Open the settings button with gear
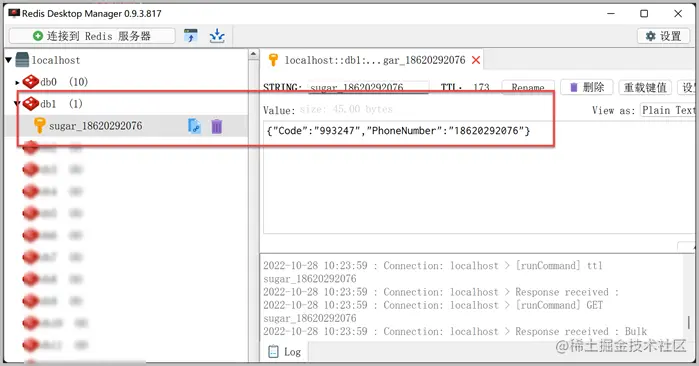Image resolution: width=699 pixels, height=366 pixels. tap(663, 36)
